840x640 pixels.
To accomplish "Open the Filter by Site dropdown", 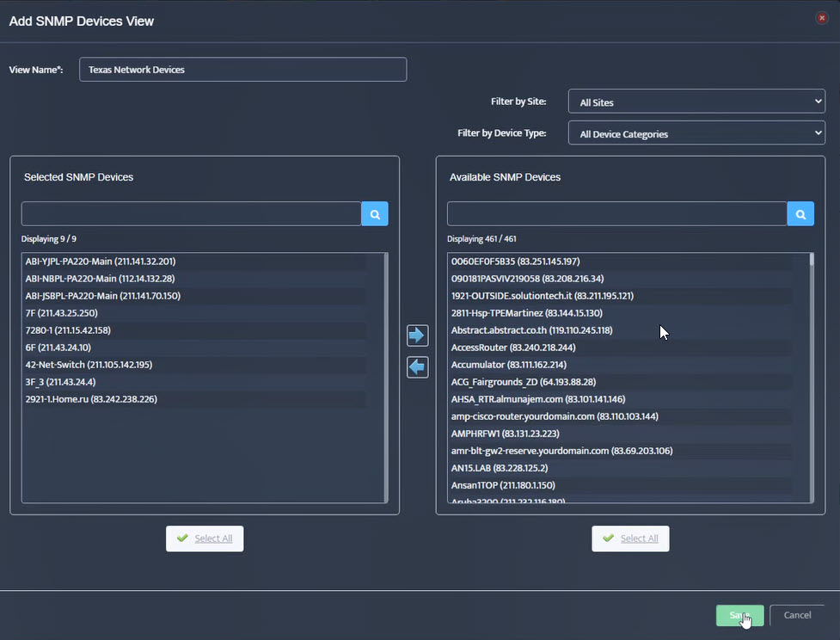I will [696, 102].
